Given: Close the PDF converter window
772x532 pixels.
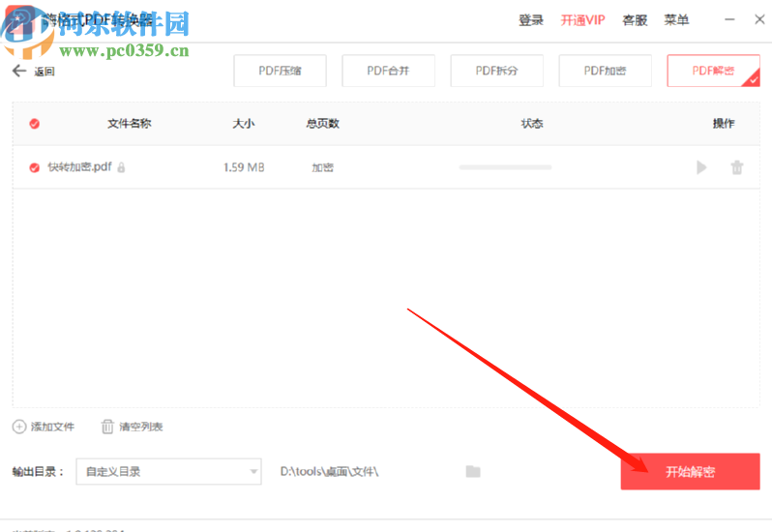Looking at the screenshot, I should [759, 19].
